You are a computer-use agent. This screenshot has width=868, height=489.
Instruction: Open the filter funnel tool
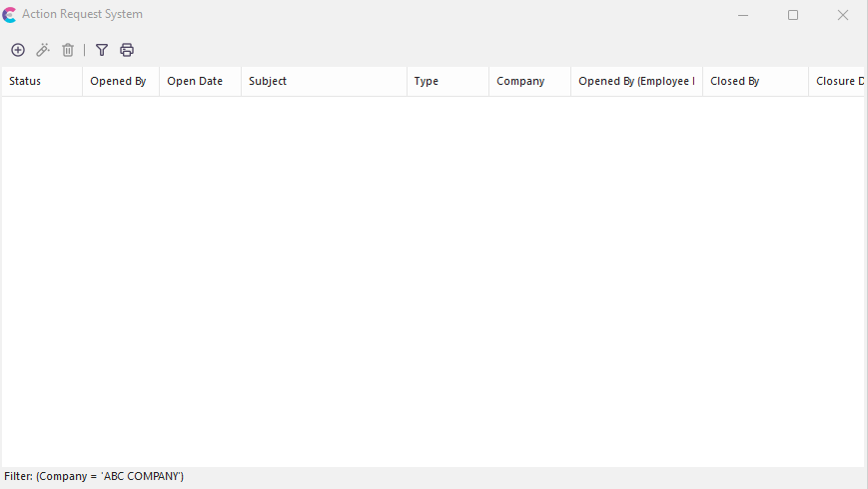(102, 50)
